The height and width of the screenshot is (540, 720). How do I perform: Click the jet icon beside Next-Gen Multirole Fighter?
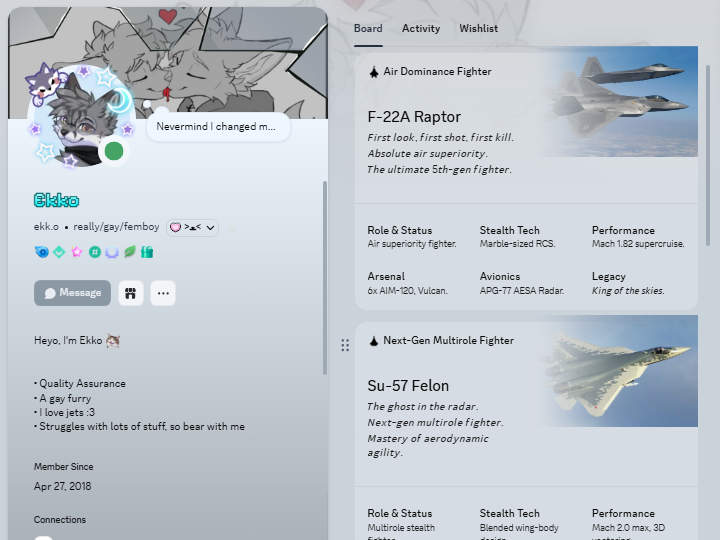(374, 341)
